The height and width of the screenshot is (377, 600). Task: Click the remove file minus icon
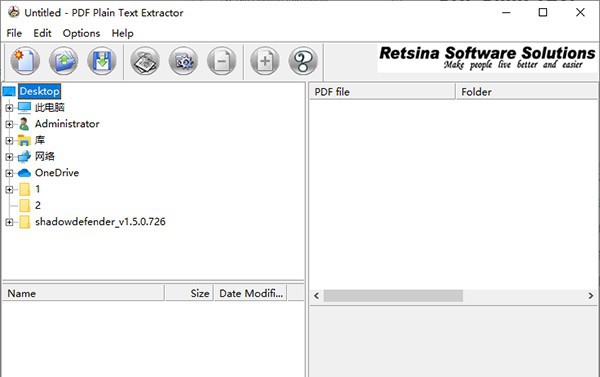point(222,61)
